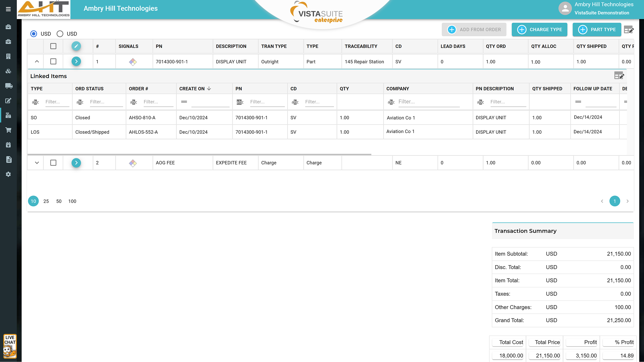The image size is (644, 362).
Task: Open Live Chat
Action: (10, 346)
